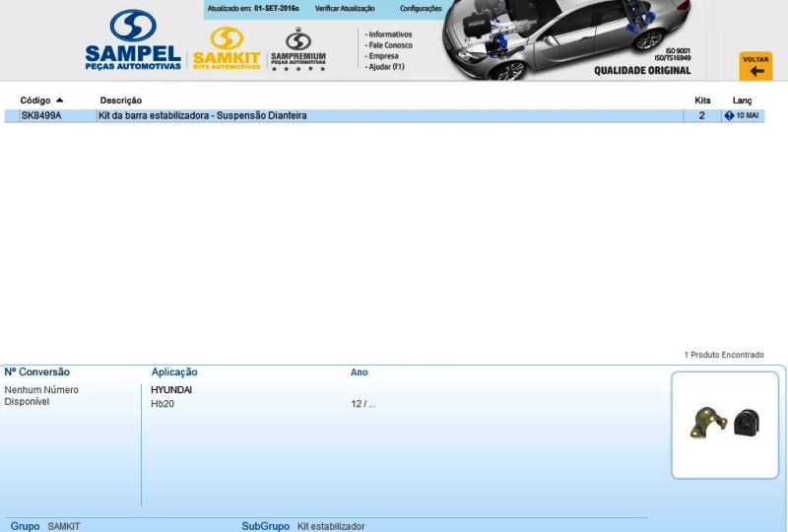The image size is (788, 532).
Task: Click the Descrição column header
Action: coord(121,100)
